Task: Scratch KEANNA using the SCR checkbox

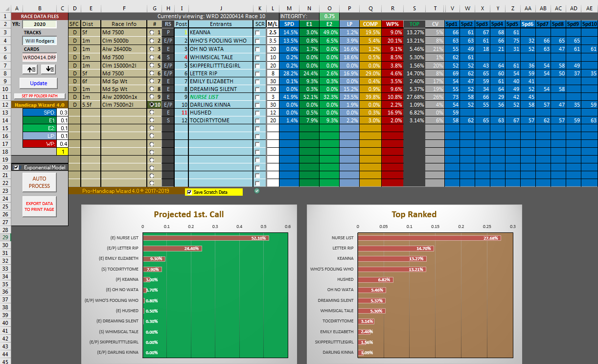Action: pos(257,33)
